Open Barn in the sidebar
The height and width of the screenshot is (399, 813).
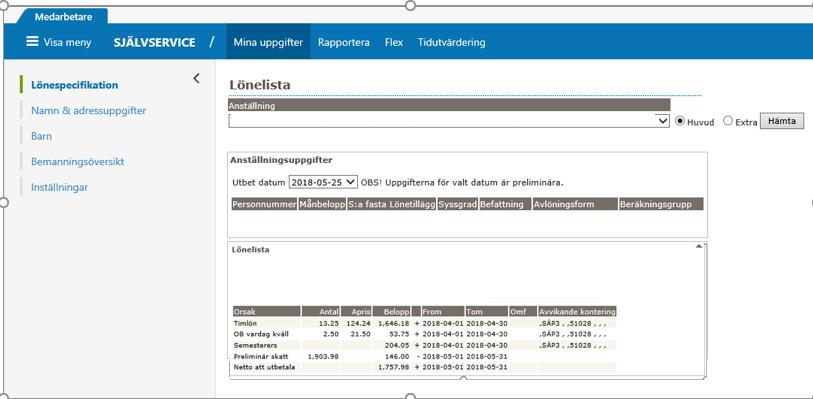[41, 136]
